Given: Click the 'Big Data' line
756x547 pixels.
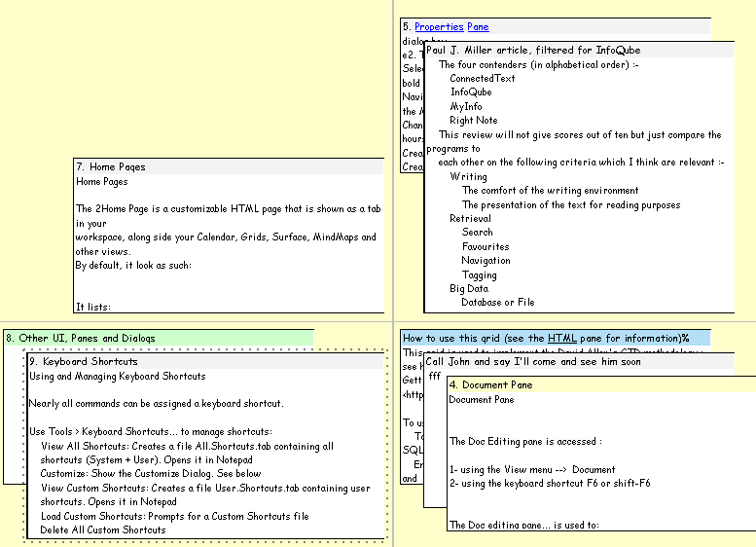Looking at the screenshot, I should pos(469,288).
